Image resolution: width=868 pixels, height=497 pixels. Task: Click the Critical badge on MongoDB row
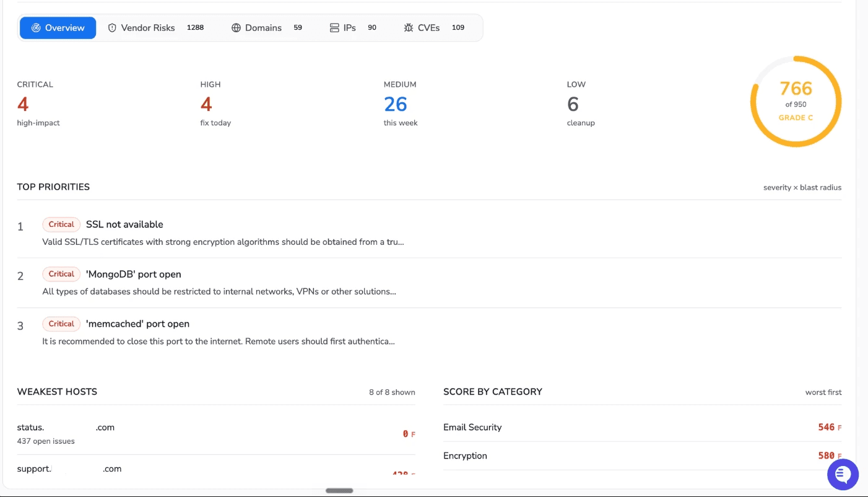[61, 274]
